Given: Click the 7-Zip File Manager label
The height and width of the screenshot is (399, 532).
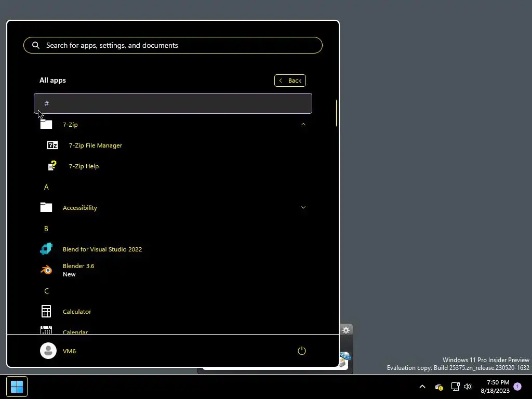Looking at the screenshot, I should point(96,145).
